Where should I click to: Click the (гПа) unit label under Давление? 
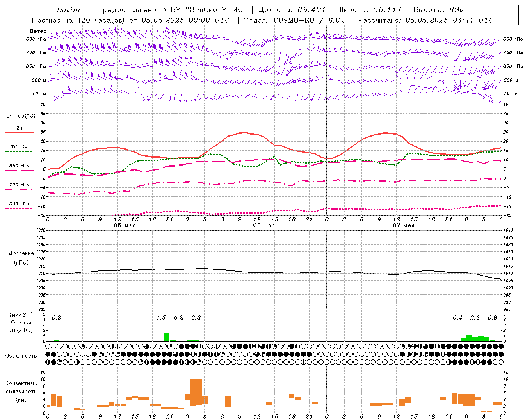click(21, 262)
